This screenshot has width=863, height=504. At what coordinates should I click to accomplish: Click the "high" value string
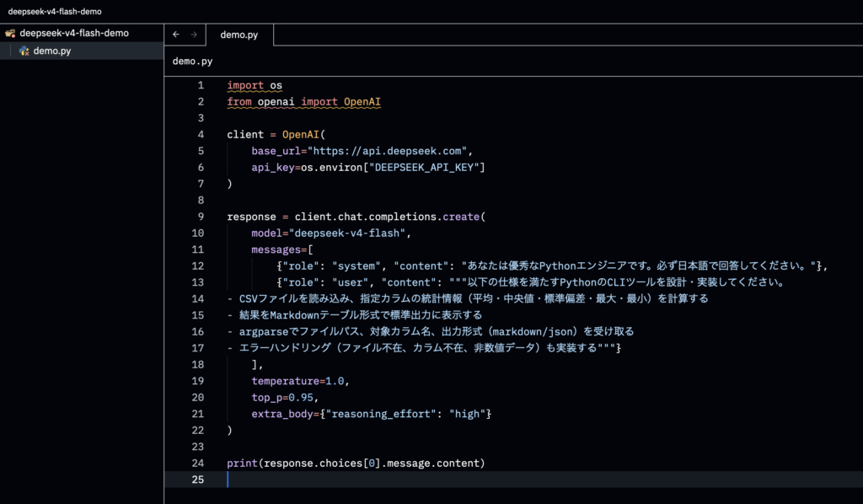tap(467, 414)
